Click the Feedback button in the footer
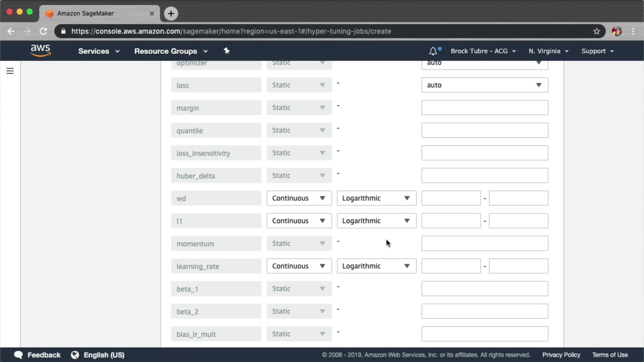Viewport: 644px width, 362px height. pyautogui.click(x=37, y=355)
